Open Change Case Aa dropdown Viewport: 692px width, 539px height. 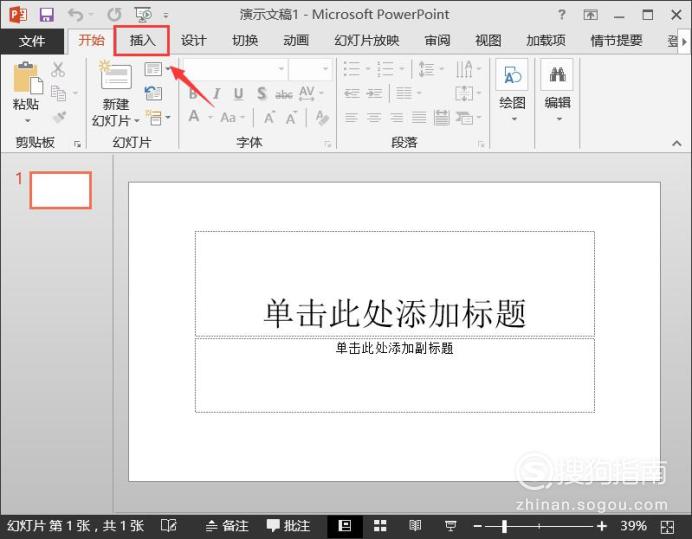point(232,117)
